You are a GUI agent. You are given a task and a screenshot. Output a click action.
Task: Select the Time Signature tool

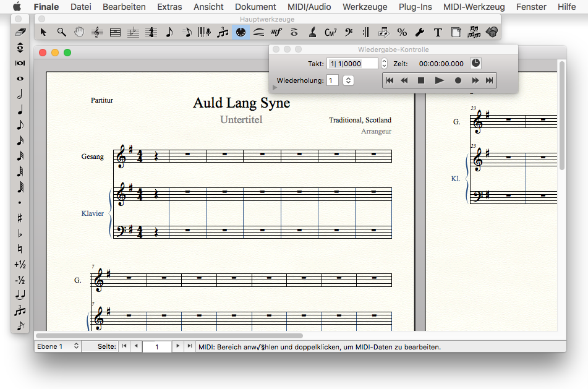[x=151, y=32]
